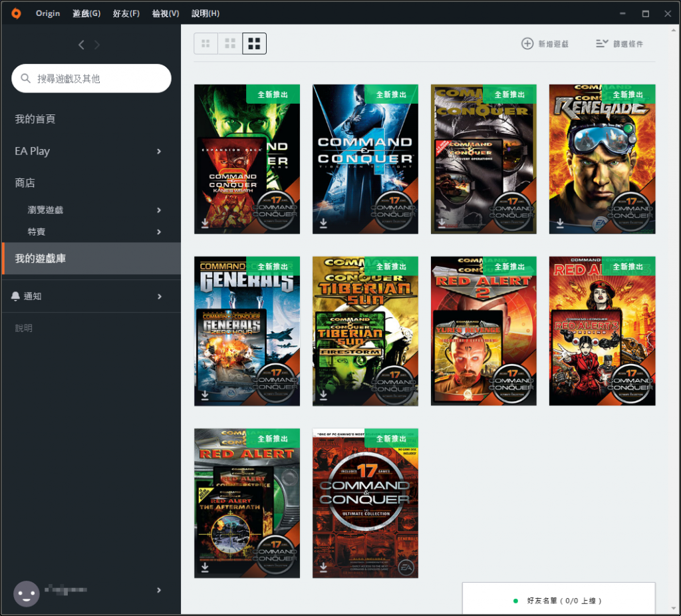Open the 遊戲(G) menu

tap(86, 13)
